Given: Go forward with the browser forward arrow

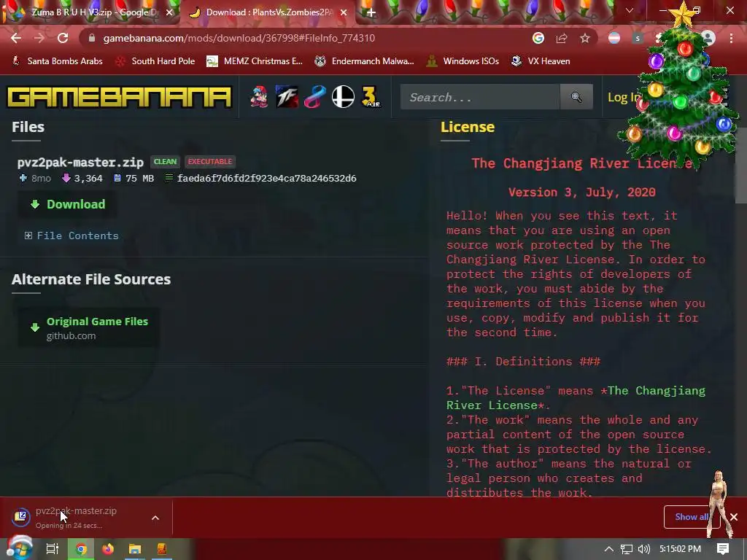Looking at the screenshot, I should [x=39, y=38].
